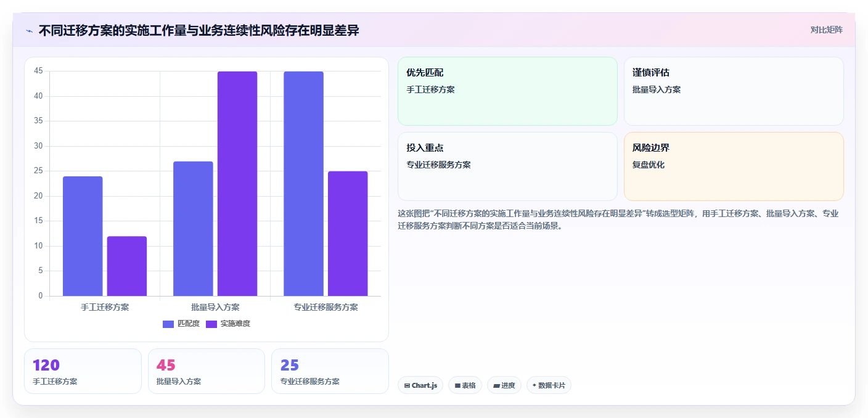Click the 进度 tag chip
868x418 pixels.
504,385
